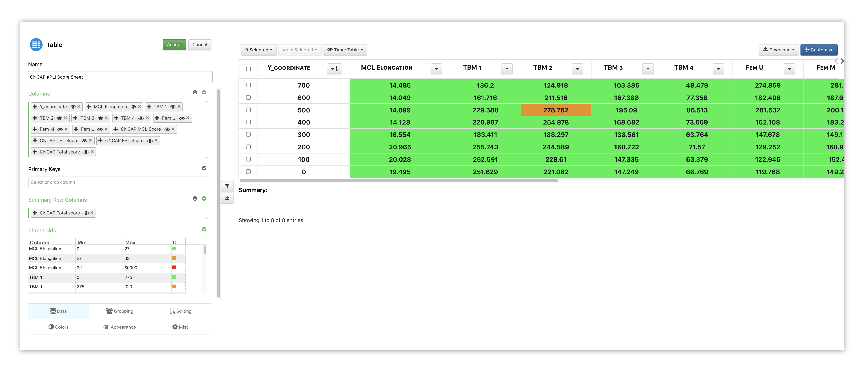
Task: Click the blue Table icon
Action: [x=36, y=44]
